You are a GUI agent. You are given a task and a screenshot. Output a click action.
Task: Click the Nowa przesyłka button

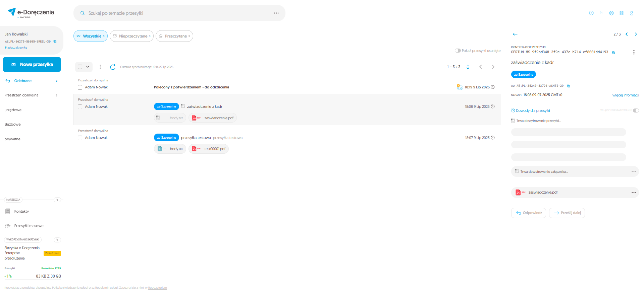click(32, 64)
